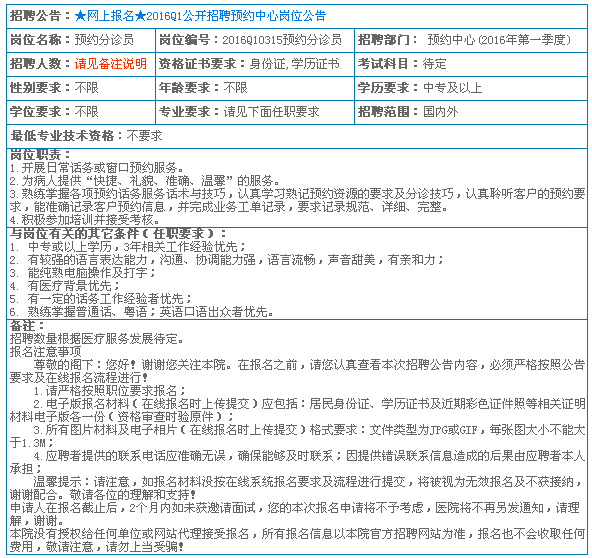Click the first star icon before 网上报名
Image resolution: width=592 pixels, height=558 pixels.
point(80,16)
